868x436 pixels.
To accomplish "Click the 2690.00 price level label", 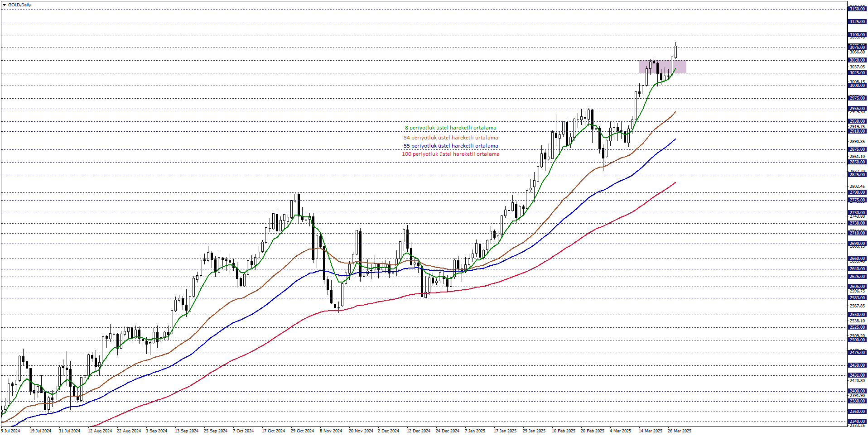I will (x=857, y=244).
